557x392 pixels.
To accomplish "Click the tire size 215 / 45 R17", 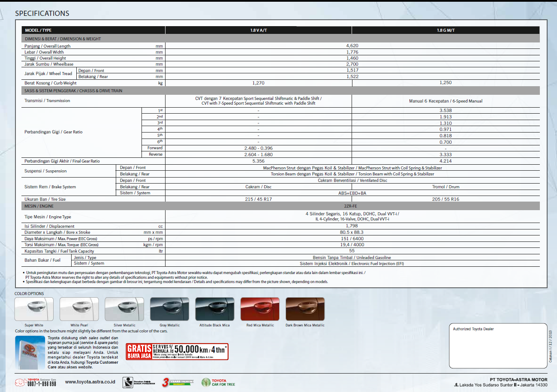I will pyautogui.click(x=259, y=199).
